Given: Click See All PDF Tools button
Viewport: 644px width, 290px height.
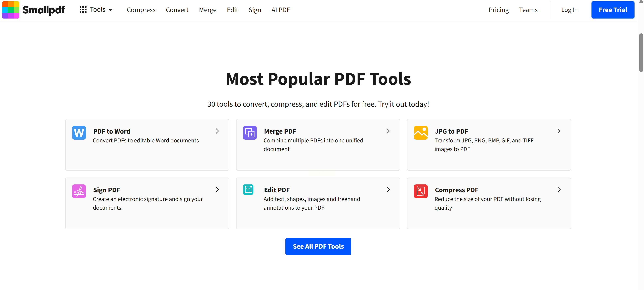Looking at the screenshot, I should click(x=318, y=246).
